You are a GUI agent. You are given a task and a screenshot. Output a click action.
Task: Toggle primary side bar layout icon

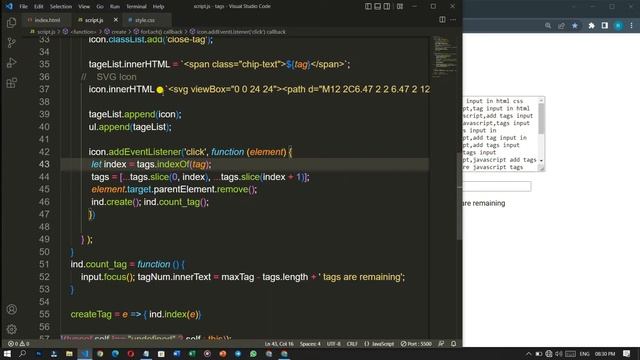368,6
